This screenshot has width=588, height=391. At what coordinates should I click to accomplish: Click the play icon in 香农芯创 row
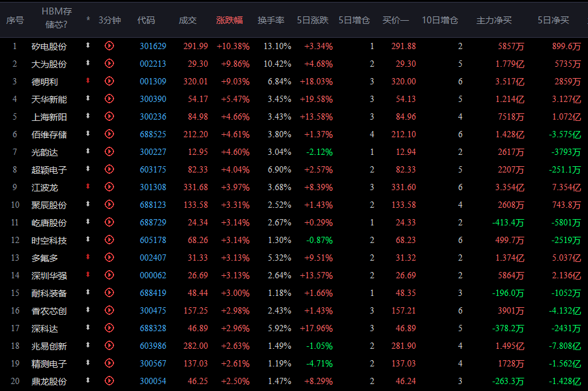coord(109,310)
